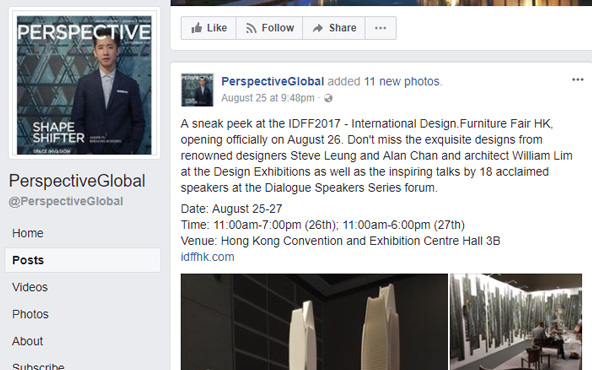The height and width of the screenshot is (370, 592).
Task: Click the Follow button
Action: (269, 28)
